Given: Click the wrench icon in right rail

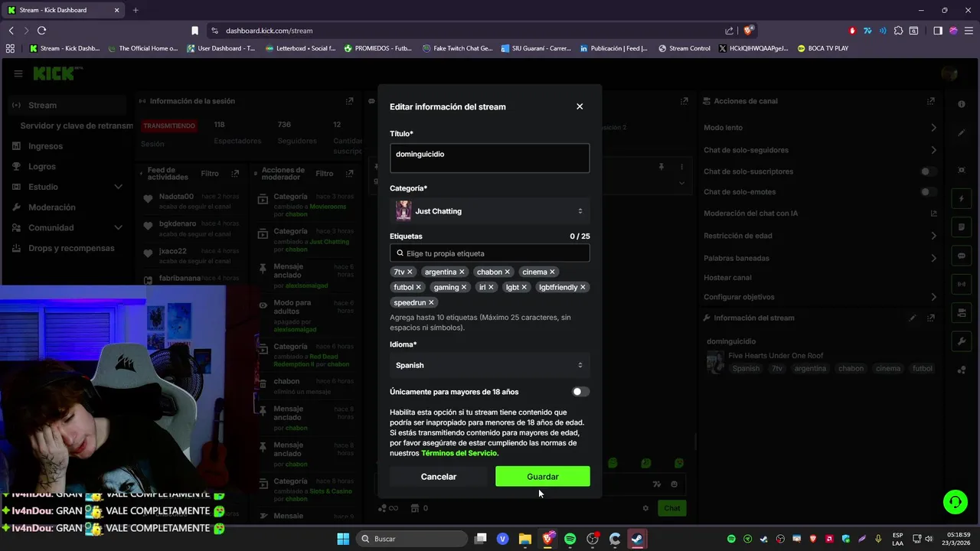Looking at the screenshot, I should click(x=962, y=341).
